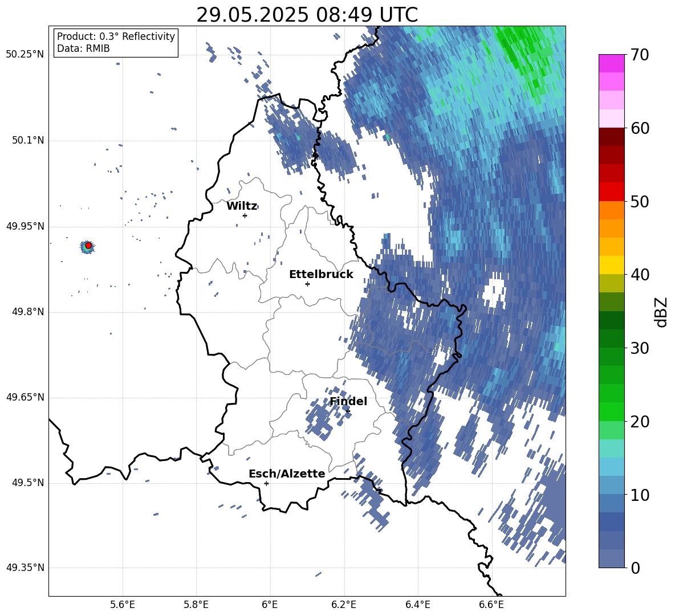675x616 pixels.
Task: Click the 50.25°N latitude label
Action: (x=25, y=55)
